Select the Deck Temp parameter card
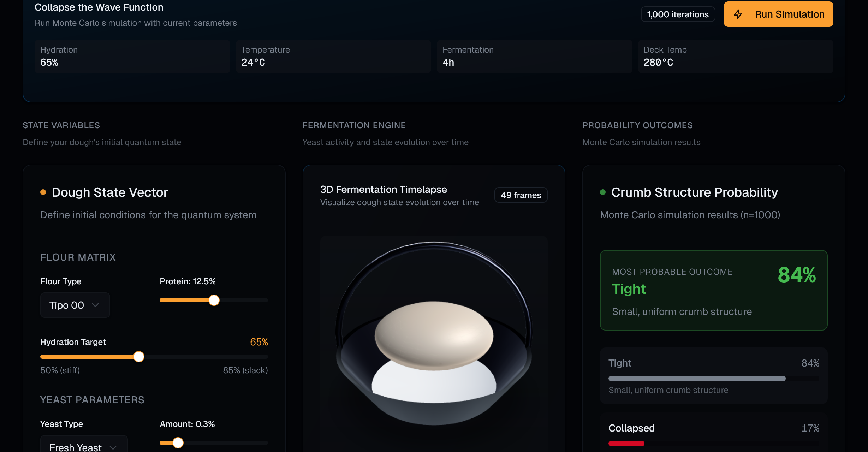Image resolution: width=868 pixels, height=452 pixels. tap(736, 56)
